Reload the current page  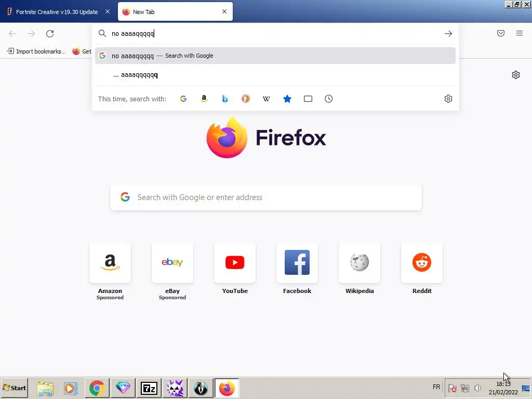[x=50, y=34]
